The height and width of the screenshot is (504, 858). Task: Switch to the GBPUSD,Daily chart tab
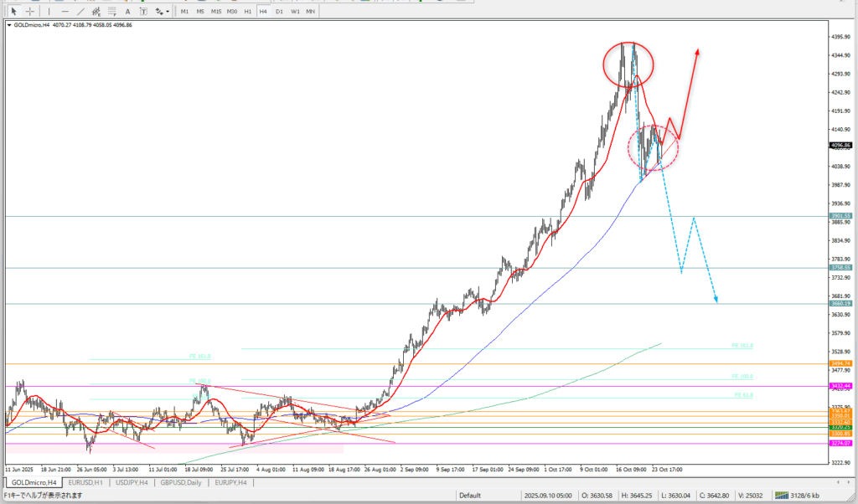(181, 483)
